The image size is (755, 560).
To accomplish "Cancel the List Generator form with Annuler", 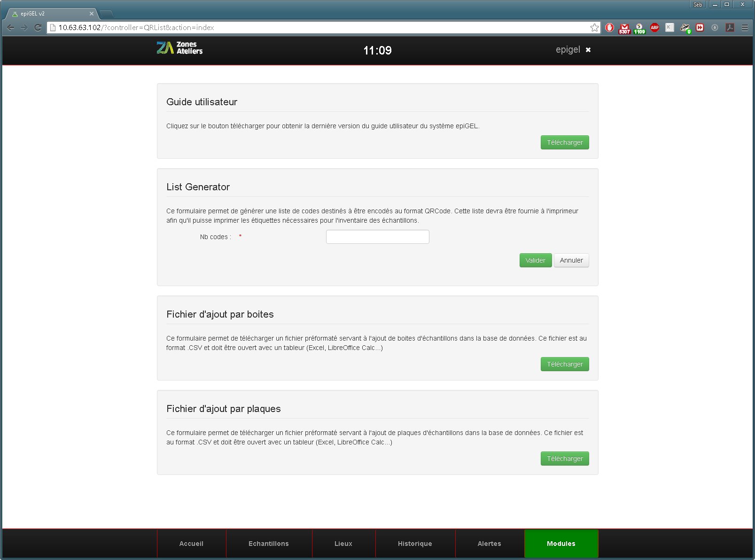I will coord(571,260).
